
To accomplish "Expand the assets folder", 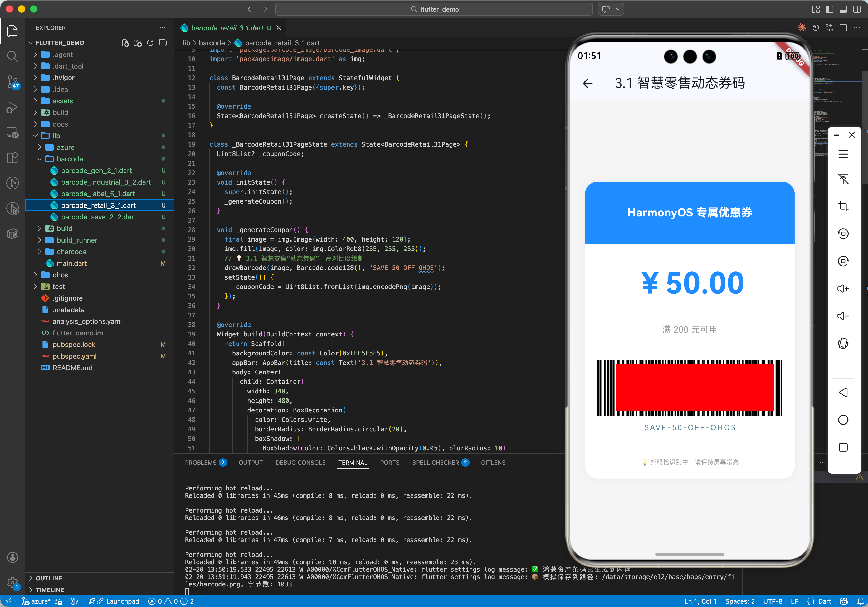I will click(62, 101).
